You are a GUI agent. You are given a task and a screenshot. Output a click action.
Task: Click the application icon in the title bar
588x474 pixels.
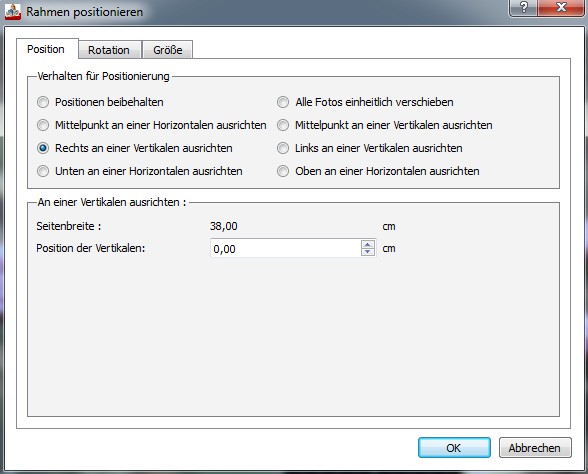12,12
